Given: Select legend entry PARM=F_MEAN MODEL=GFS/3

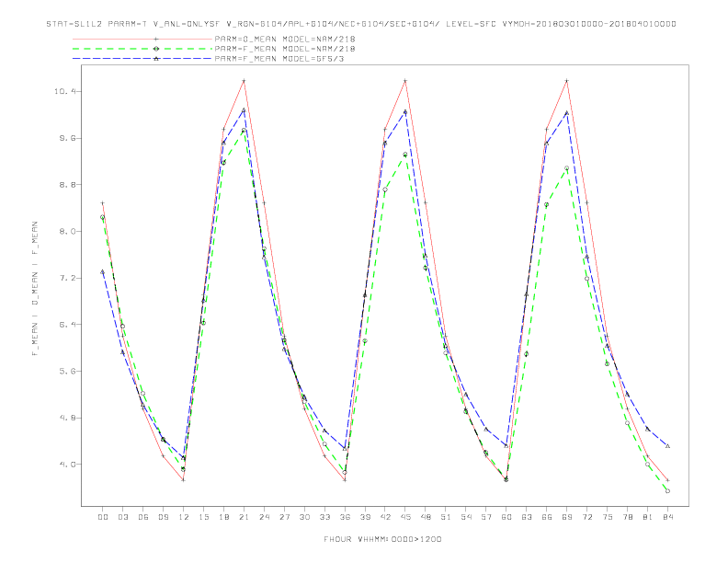Looking at the screenshot, I should [279, 59].
